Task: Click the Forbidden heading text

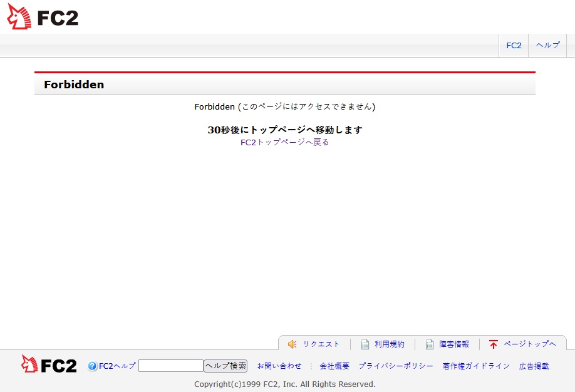Action: click(x=74, y=85)
